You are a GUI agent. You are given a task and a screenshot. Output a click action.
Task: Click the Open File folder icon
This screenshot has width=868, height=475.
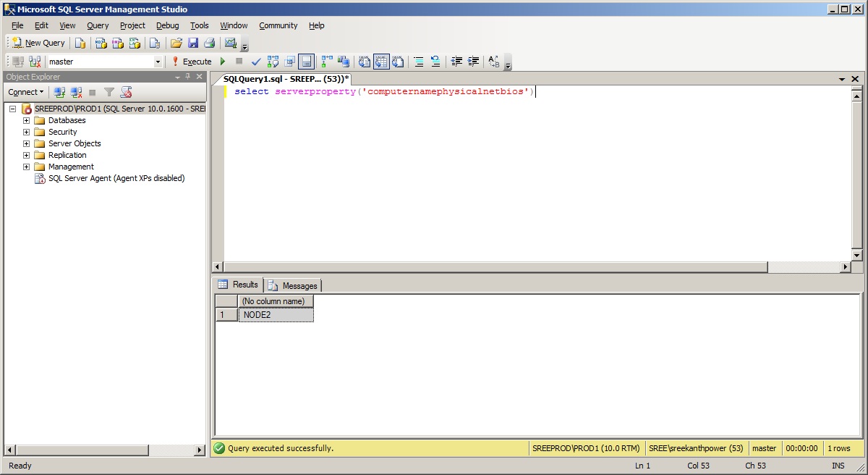(x=176, y=43)
